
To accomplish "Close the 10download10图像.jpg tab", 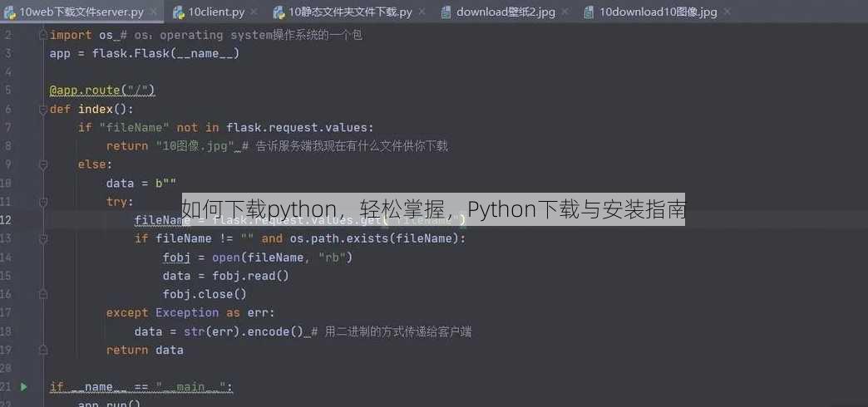I will 727,12.
